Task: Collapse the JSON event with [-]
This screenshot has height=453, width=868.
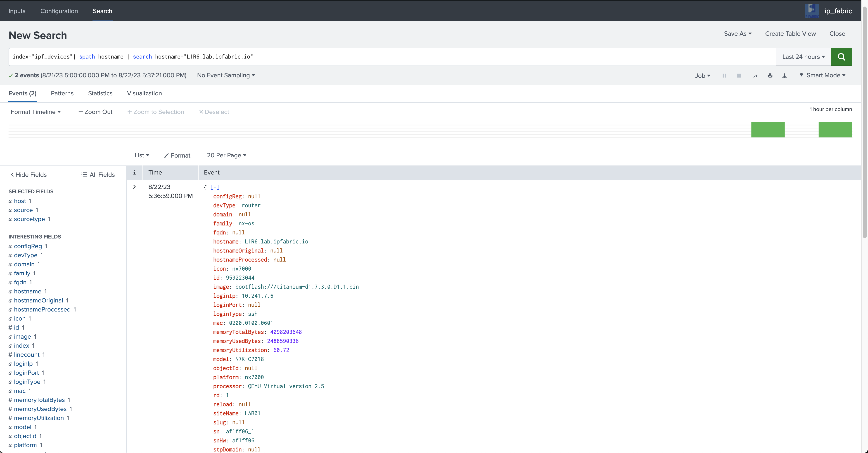Action: click(215, 187)
